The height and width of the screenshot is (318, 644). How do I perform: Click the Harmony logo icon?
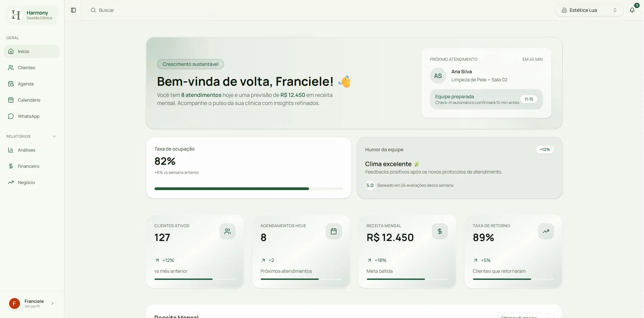pos(16,15)
